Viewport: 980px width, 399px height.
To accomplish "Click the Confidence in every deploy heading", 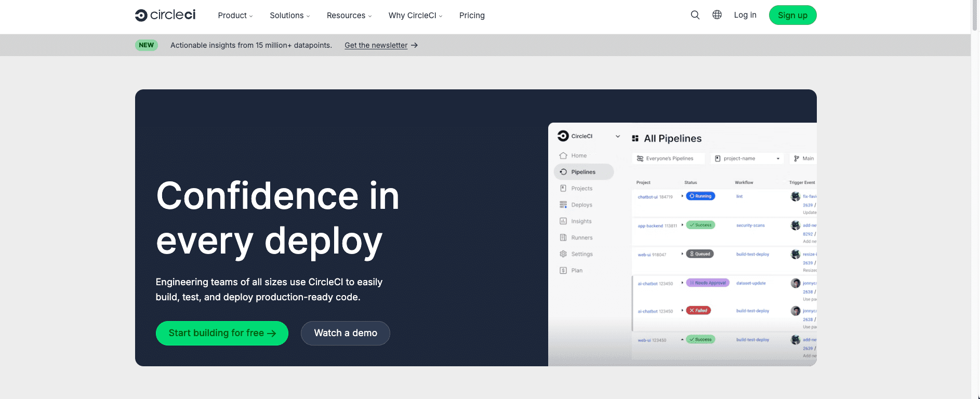I will (277, 218).
